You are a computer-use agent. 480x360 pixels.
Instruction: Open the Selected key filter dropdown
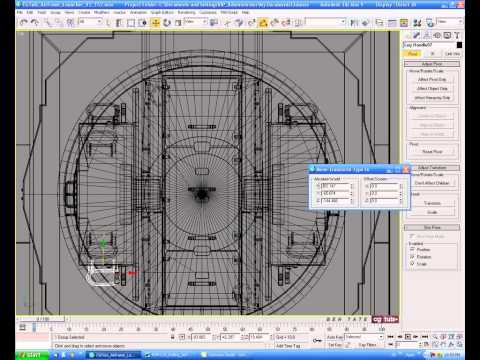[x=364, y=337]
